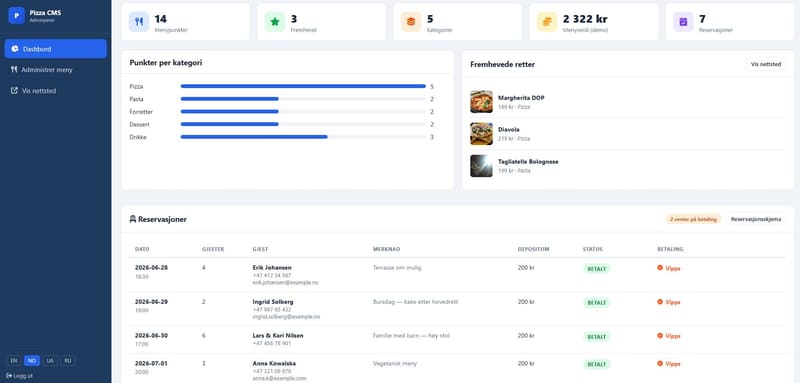Open the Margherita DOP thumbnail

[x=481, y=102]
